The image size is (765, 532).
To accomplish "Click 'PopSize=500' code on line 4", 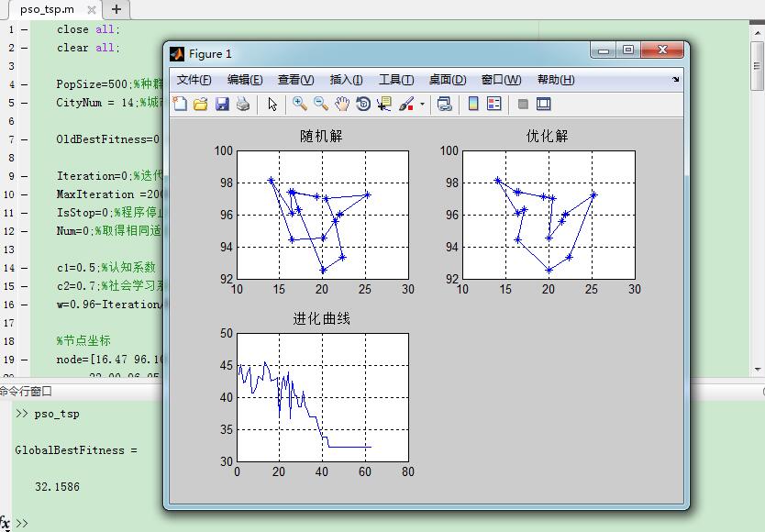I will pyautogui.click(x=92, y=84).
